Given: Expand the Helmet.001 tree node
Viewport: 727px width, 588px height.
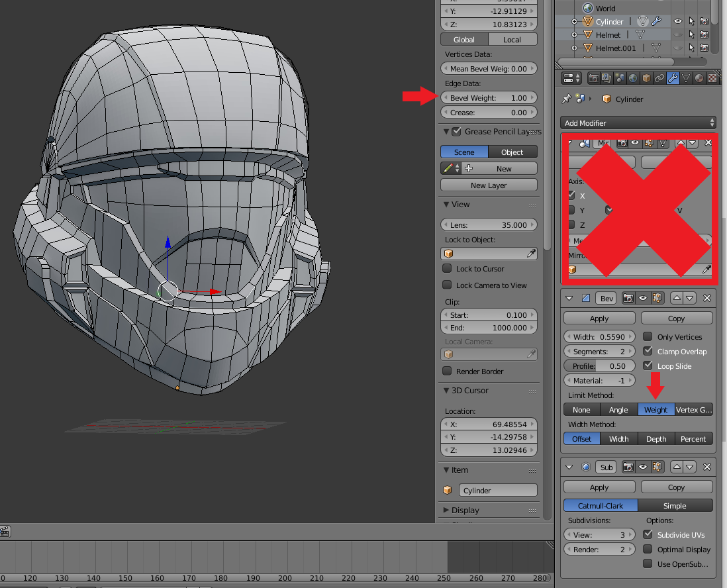Looking at the screenshot, I should pos(574,48).
